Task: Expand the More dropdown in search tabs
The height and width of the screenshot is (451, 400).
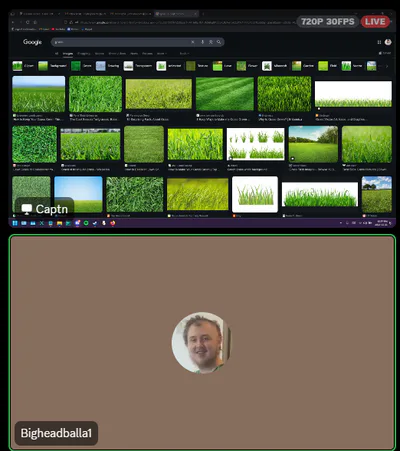Action: coord(162,53)
